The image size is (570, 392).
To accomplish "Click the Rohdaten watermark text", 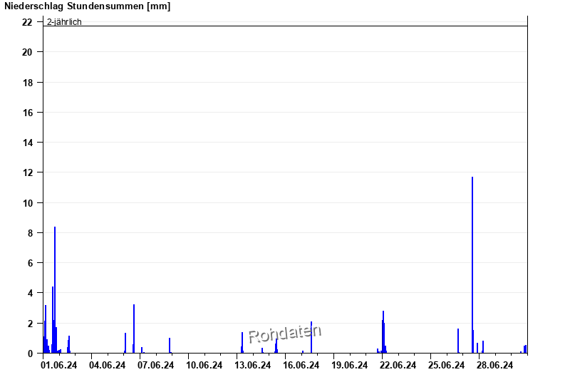I will click(x=284, y=334).
